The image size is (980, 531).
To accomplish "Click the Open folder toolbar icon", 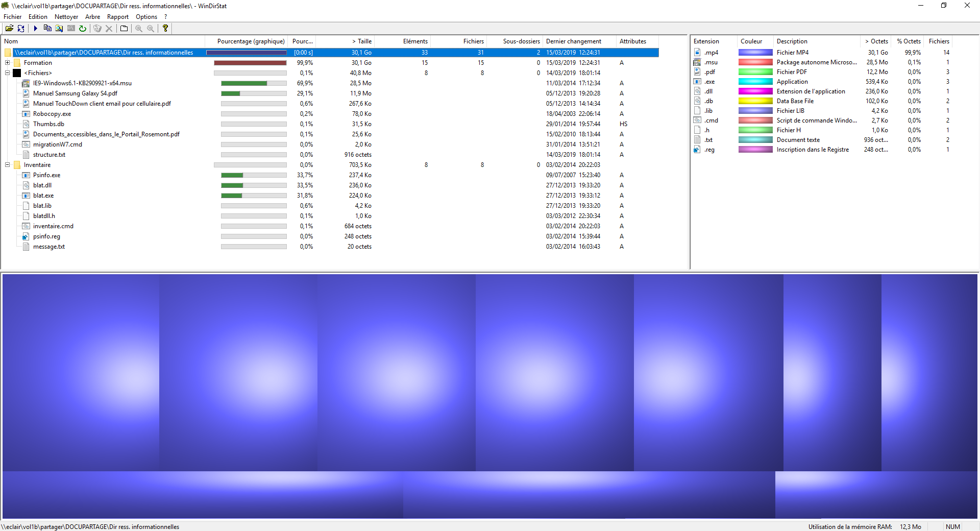I will tap(9, 29).
